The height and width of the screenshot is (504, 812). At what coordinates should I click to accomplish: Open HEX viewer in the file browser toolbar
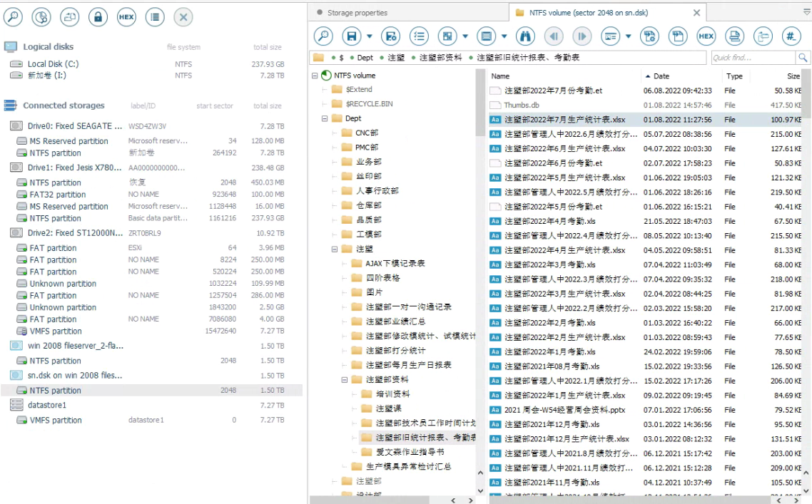point(706,36)
